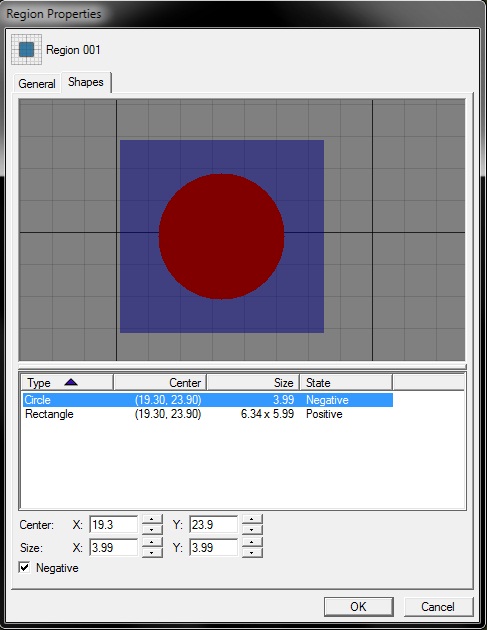The image size is (487, 630).
Task: Click the Size column header
Action: pyautogui.click(x=253, y=382)
